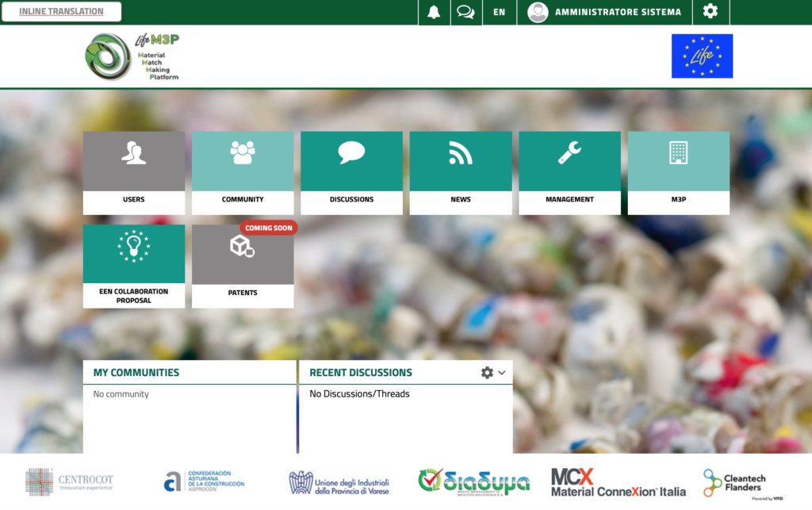Click the EU Life programme logo
The width and height of the screenshot is (812, 510).
tap(702, 56)
